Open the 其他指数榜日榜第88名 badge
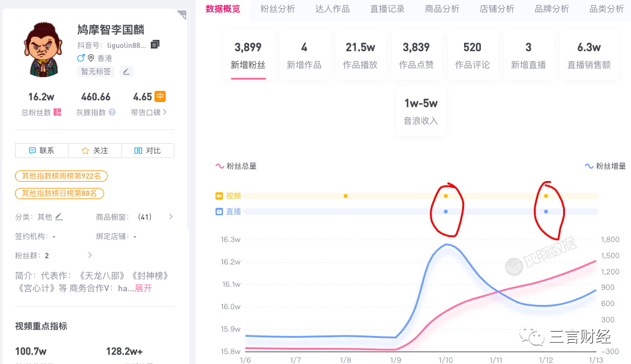This screenshot has height=364, width=631. pos(60,194)
